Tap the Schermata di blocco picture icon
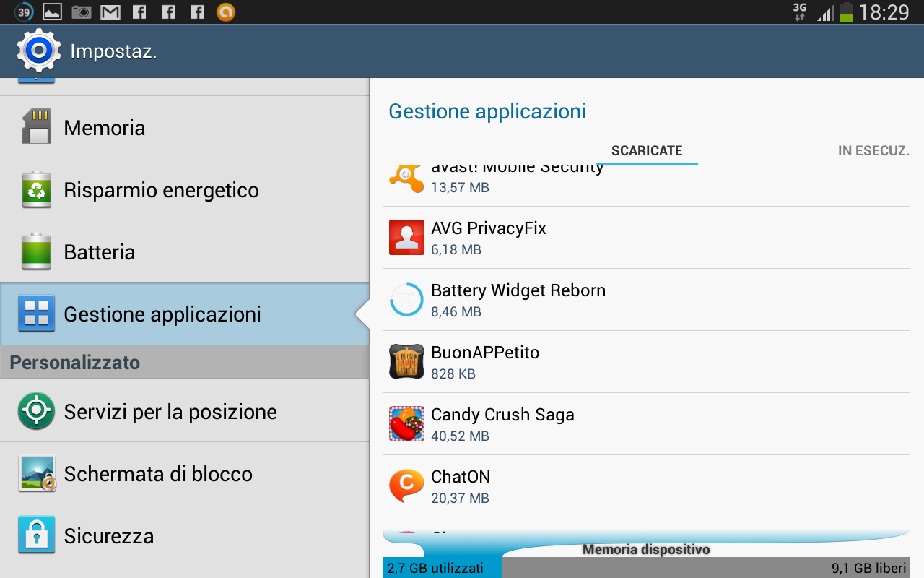Image resolution: width=924 pixels, height=578 pixels. (36, 473)
